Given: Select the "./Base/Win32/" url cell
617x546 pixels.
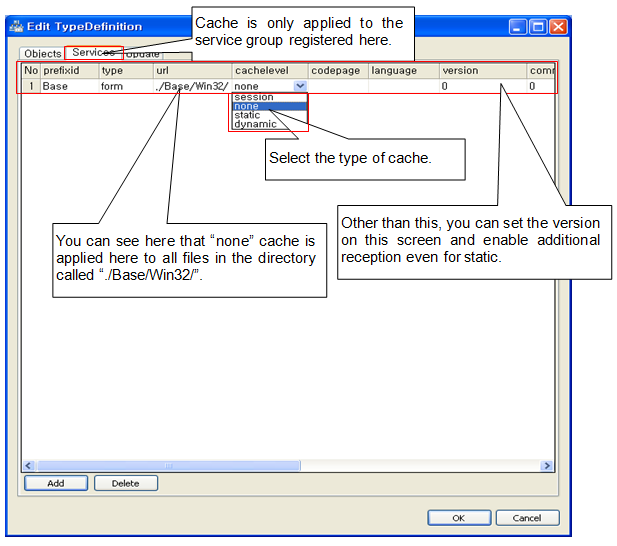Looking at the screenshot, I should pyautogui.click(x=190, y=87).
